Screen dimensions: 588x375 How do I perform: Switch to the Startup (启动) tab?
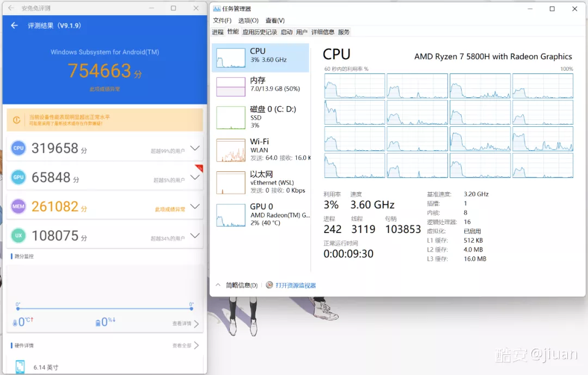coord(286,32)
